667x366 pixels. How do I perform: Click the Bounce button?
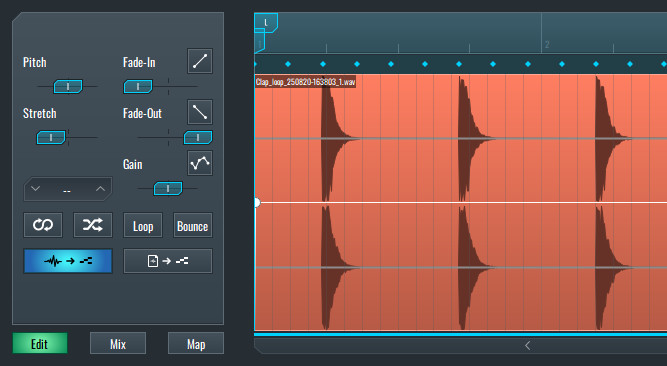tap(193, 225)
